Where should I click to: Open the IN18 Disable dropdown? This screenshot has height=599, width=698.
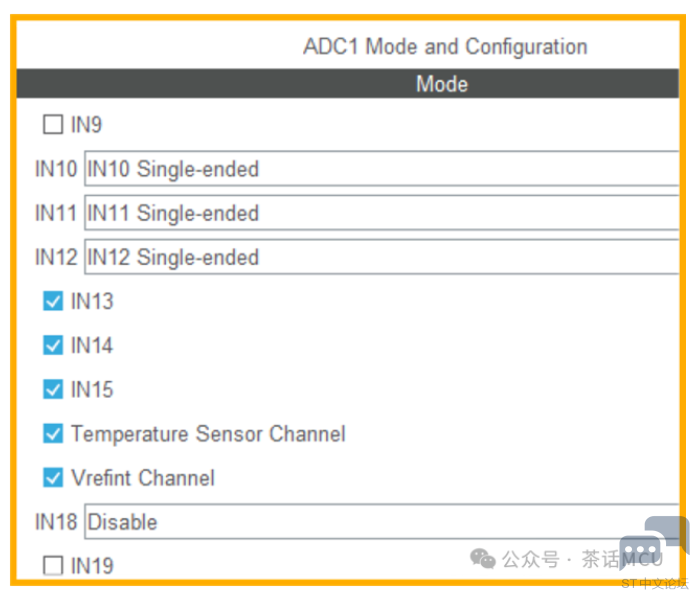(381, 522)
